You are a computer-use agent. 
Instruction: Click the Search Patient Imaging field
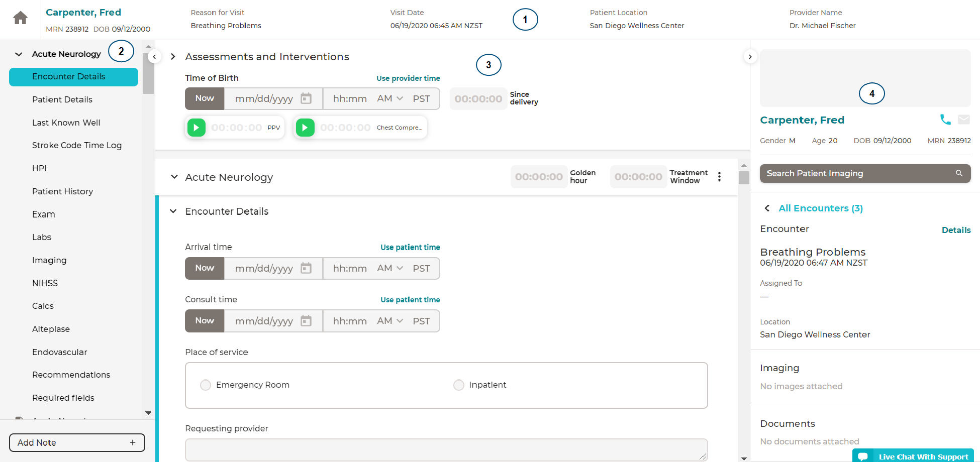coord(865,173)
